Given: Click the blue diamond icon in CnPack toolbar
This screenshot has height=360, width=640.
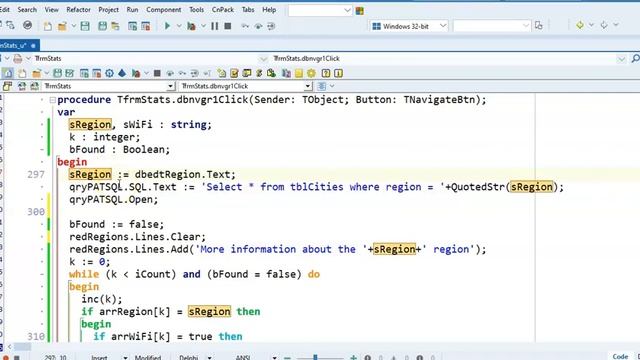Looking at the screenshot, I should tap(122, 73).
